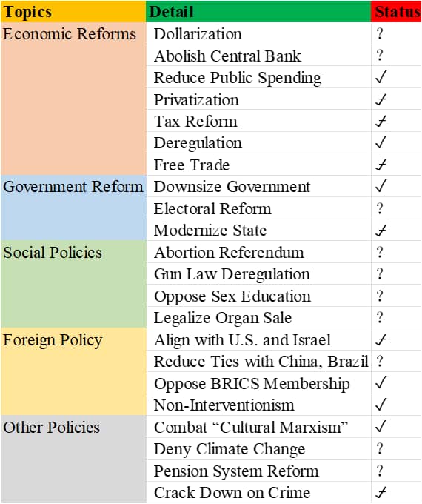
Task: Click the crossed checkmark for Modernize State
Action: coord(381,231)
